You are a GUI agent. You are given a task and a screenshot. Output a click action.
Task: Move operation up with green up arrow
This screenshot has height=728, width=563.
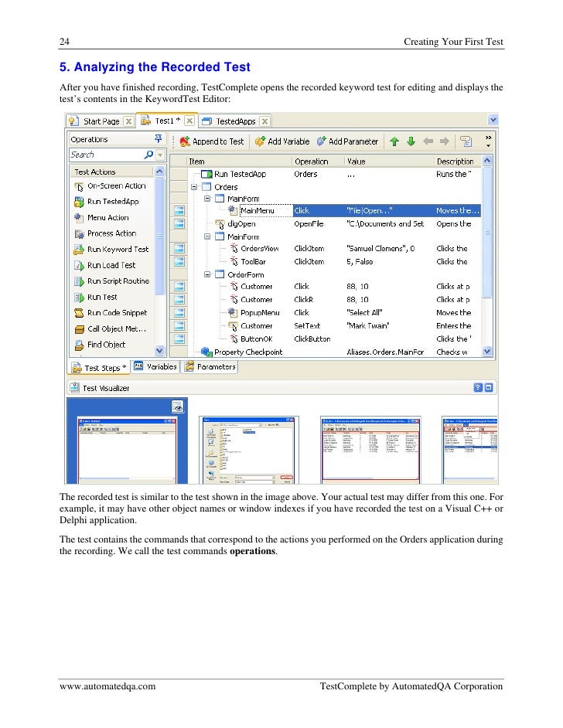394,141
